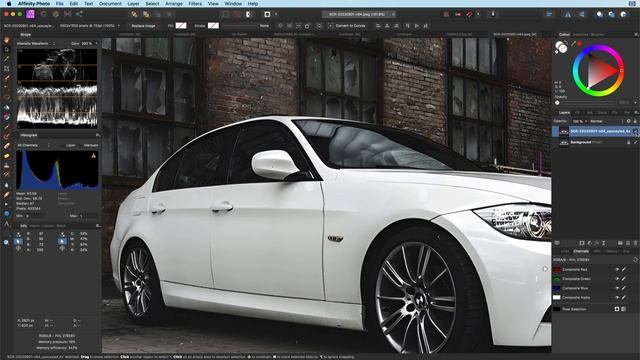This screenshot has height=360, width=640.
Task: Open the File menu
Action: point(60,4)
